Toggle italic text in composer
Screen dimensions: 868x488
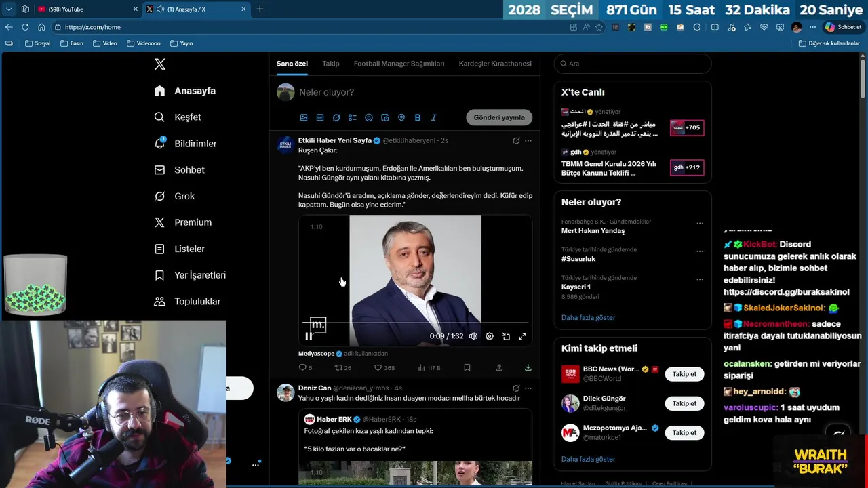click(434, 117)
